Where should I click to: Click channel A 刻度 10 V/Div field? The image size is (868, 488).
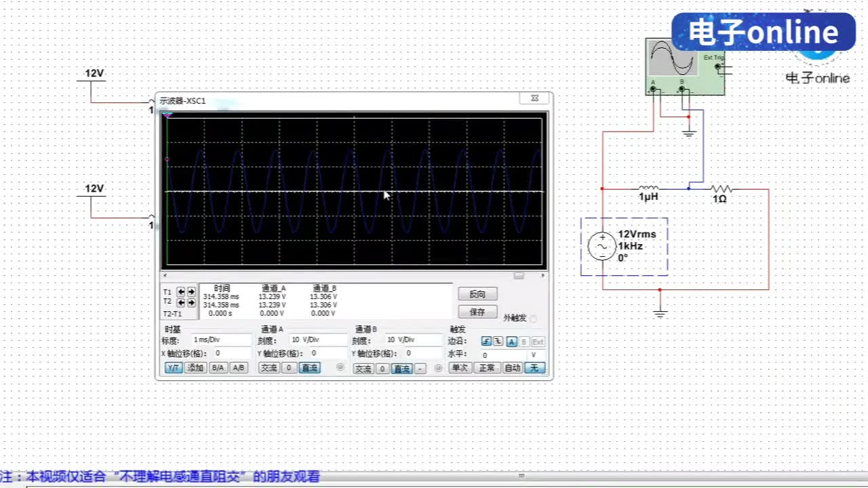[317, 340]
